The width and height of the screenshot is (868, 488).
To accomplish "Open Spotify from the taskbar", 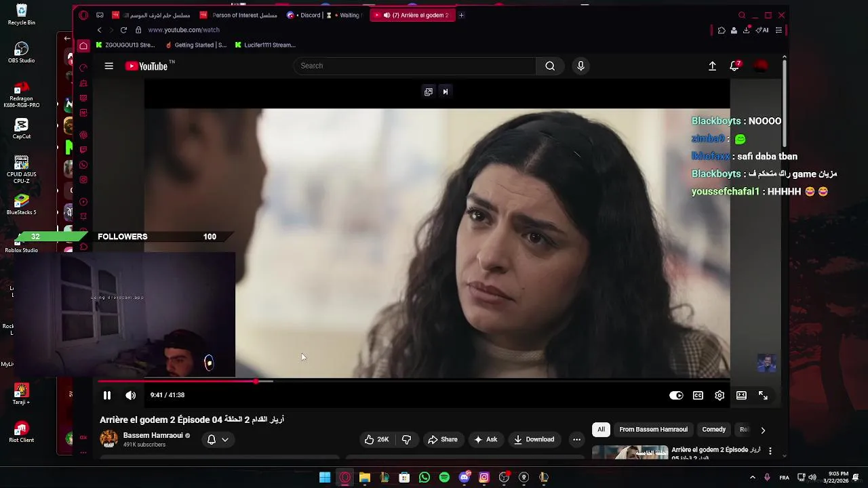I will point(444,477).
